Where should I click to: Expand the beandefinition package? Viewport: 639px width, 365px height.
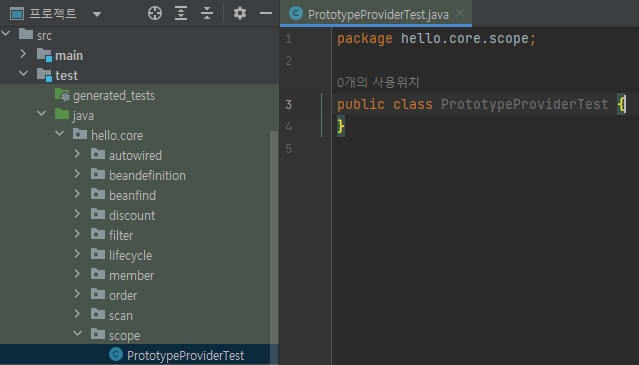pos(77,174)
